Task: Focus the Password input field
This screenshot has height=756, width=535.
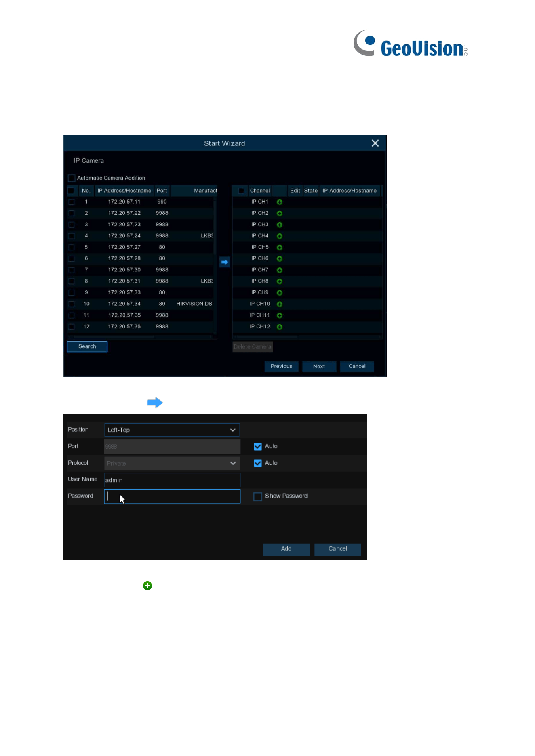Action: pyautogui.click(x=172, y=496)
